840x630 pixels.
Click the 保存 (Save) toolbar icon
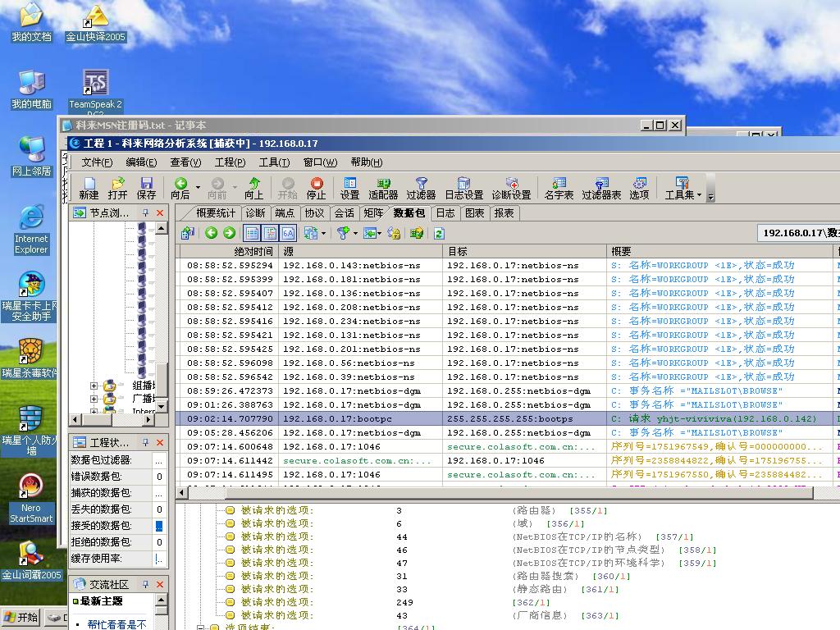point(146,188)
